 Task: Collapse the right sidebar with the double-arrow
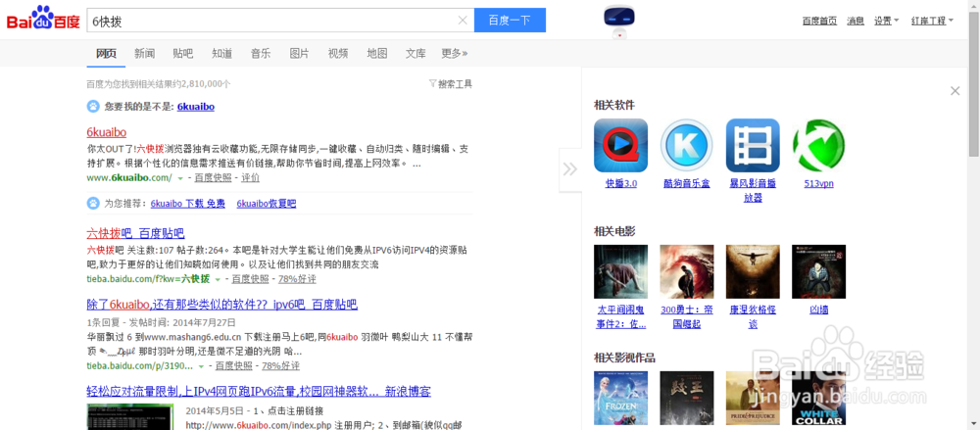[x=569, y=168]
